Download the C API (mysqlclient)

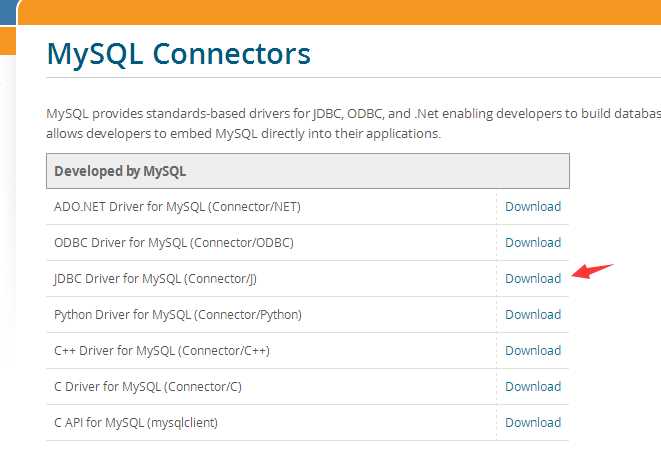pos(533,422)
